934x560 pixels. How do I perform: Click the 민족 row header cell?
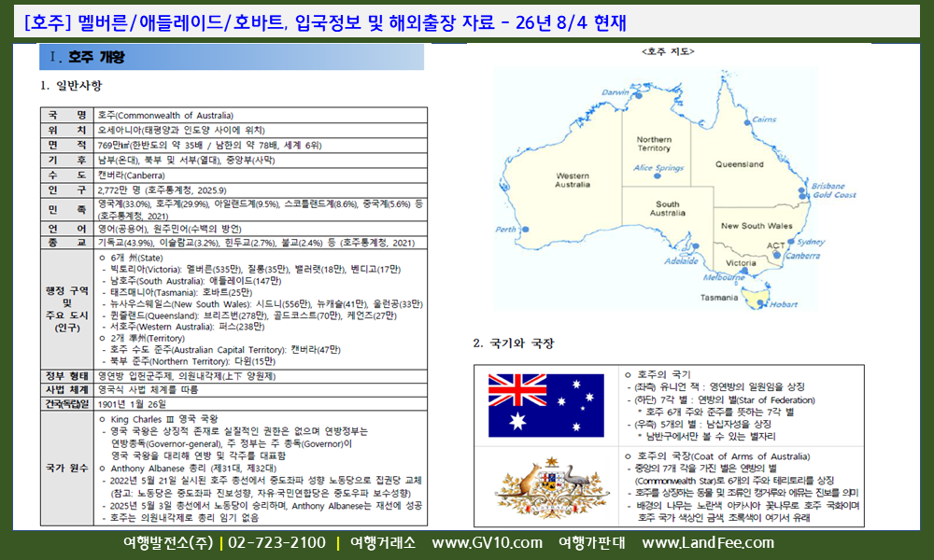pyautogui.click(x=67, y=209)
